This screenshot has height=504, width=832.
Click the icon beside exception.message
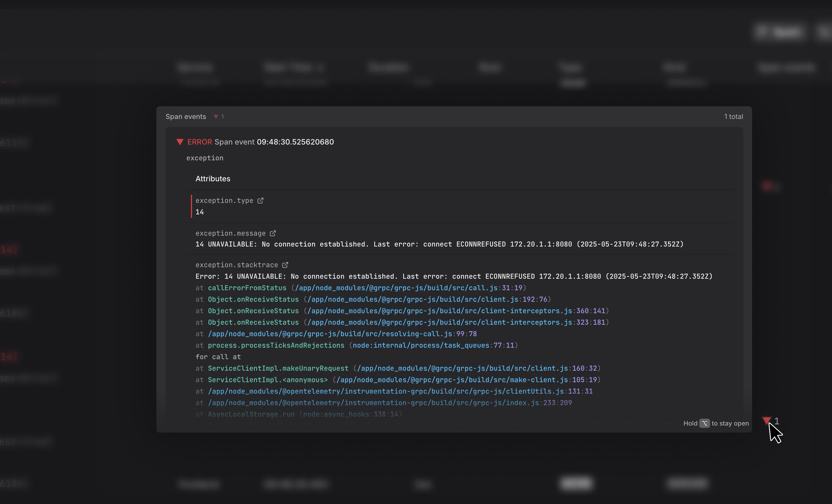point(273,233)
